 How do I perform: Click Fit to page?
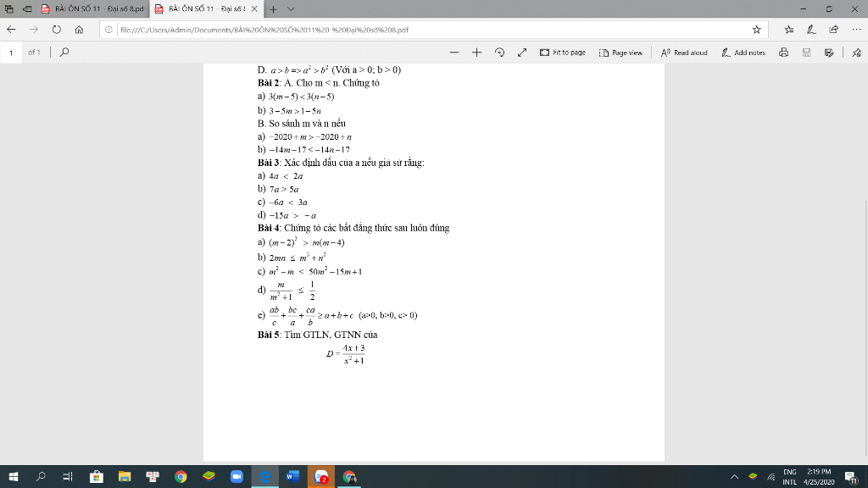563,52
